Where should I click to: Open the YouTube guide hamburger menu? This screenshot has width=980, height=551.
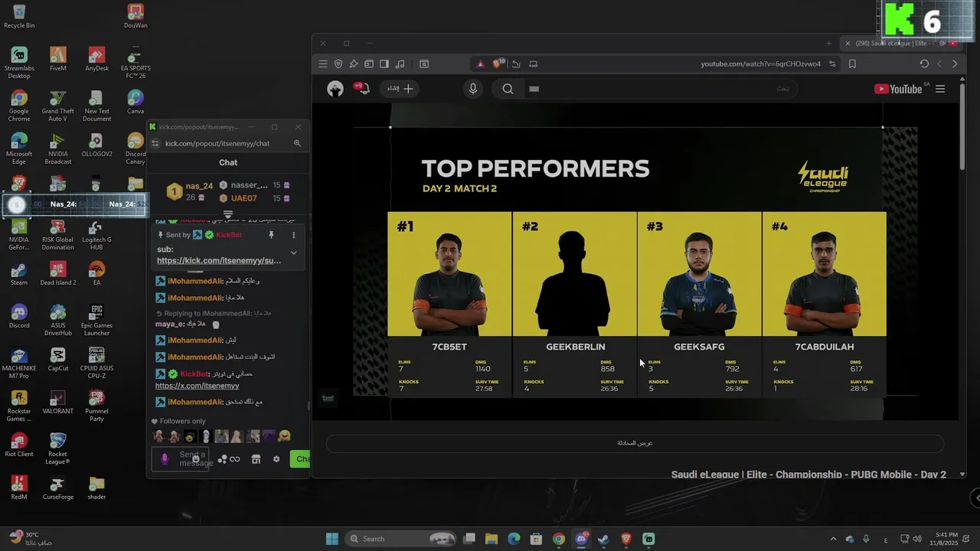click(940, 89)
